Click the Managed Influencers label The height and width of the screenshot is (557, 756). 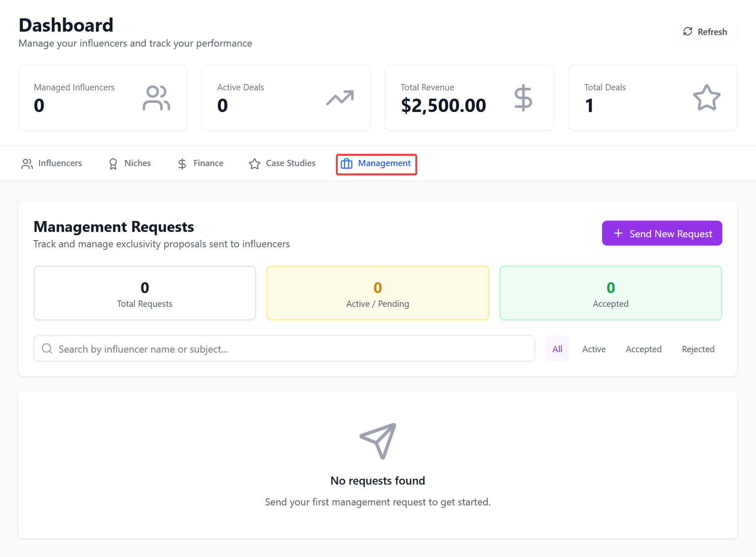pos(74,87)
